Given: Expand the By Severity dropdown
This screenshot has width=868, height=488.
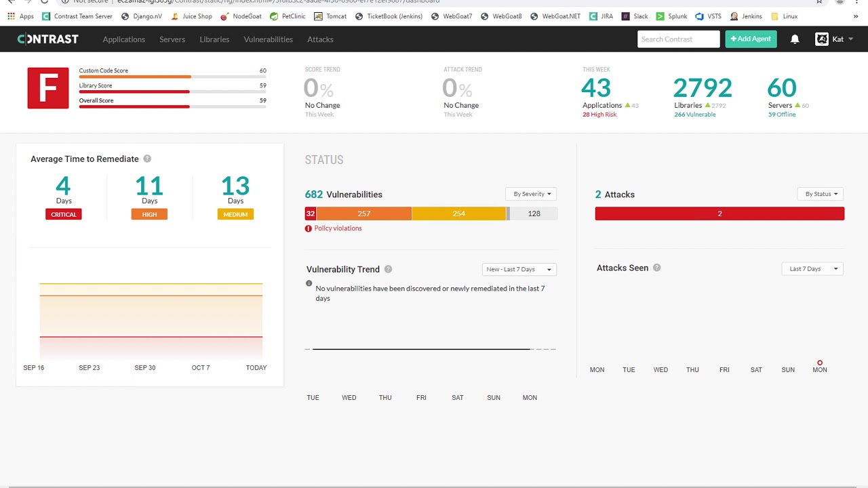Looking at the screenshot, I should click(x=531, y=194).
